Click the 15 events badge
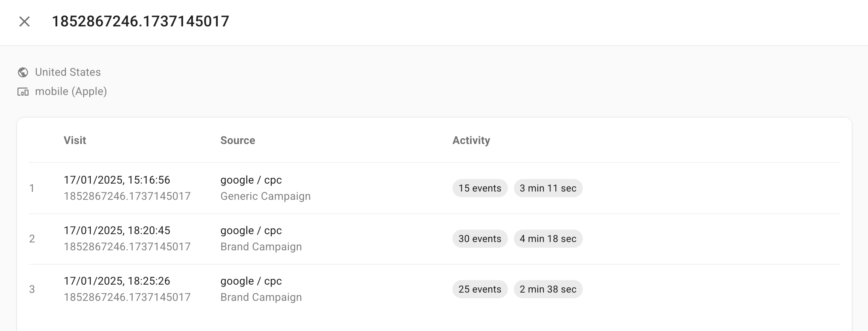Image resolution: width=868 pixels, height=331 pixels. tap(480, 188)
